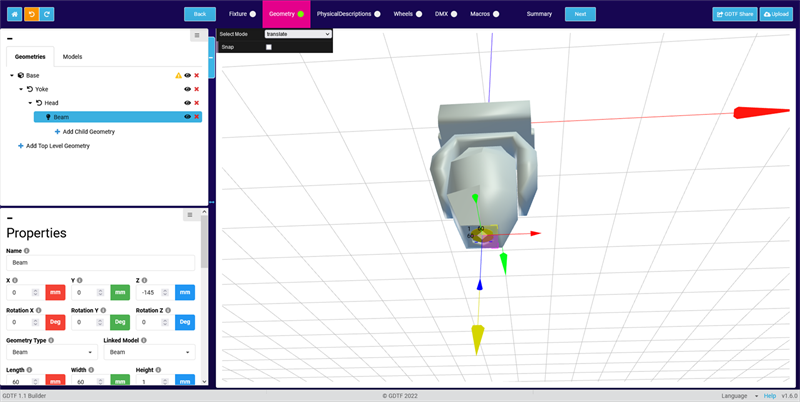Click the Home icon button
The height and width of the screenshot is (402, 800).
click(x=15, y=14)
